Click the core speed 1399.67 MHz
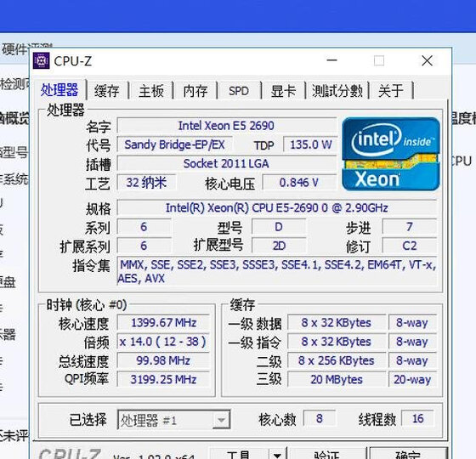The width and height of the screenshot is (476, 459). (163, 323)
